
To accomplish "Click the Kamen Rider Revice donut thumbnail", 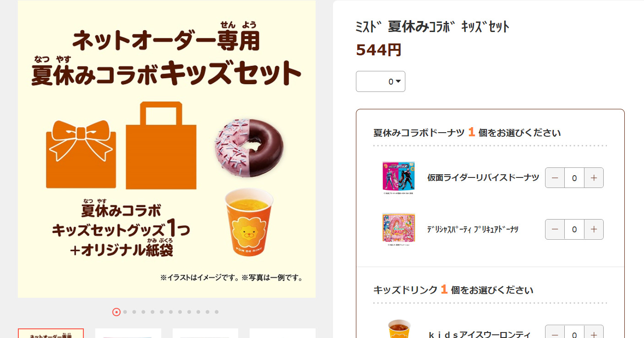I will (398, 177).
